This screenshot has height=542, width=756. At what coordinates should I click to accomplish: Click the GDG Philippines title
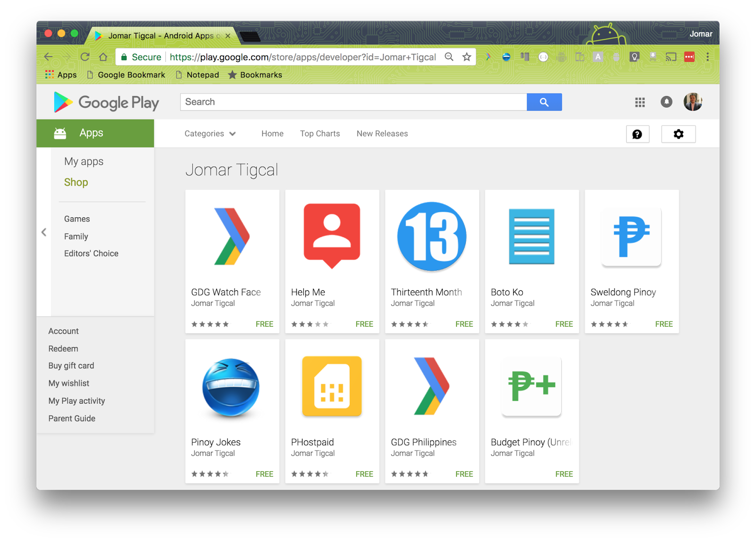coord(423,442)
